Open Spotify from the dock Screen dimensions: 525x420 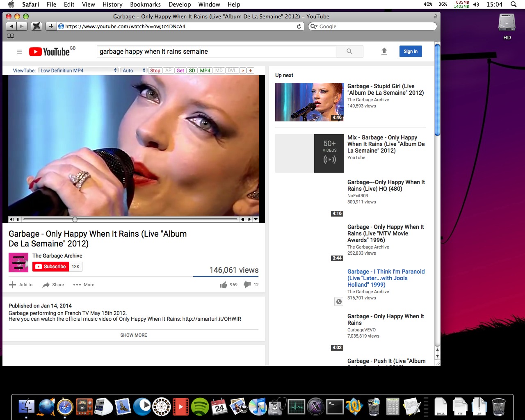click(x=200, y=407)
